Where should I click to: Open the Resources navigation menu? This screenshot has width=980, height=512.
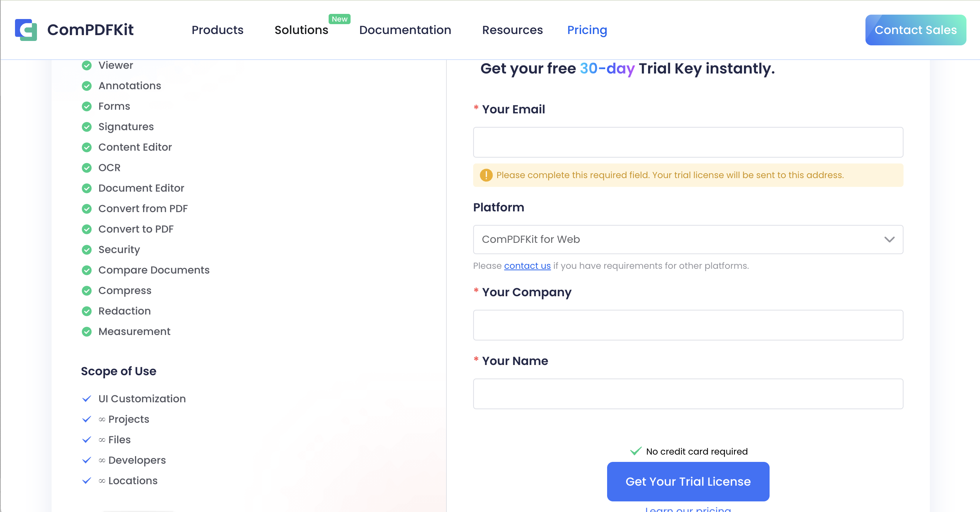512,30
